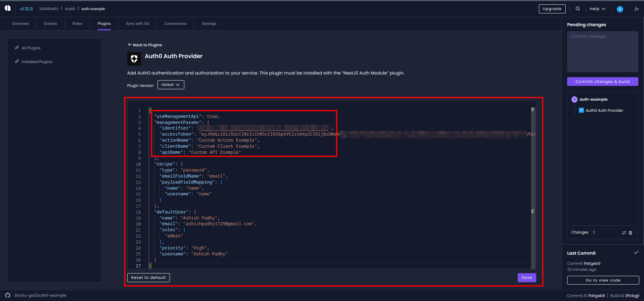Screen dimensions: 644x301
Task: Go to the Connections tab
Action: pyautogui.click(x=175, y=23)
